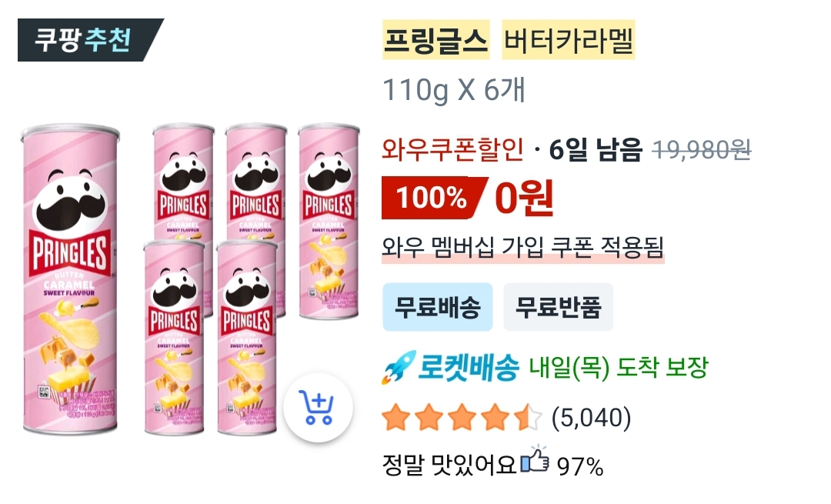Screen dimensions: 831x504
Task: Open the 프링글스 버터카라멜 product title
Action: [x=509, y=40]
